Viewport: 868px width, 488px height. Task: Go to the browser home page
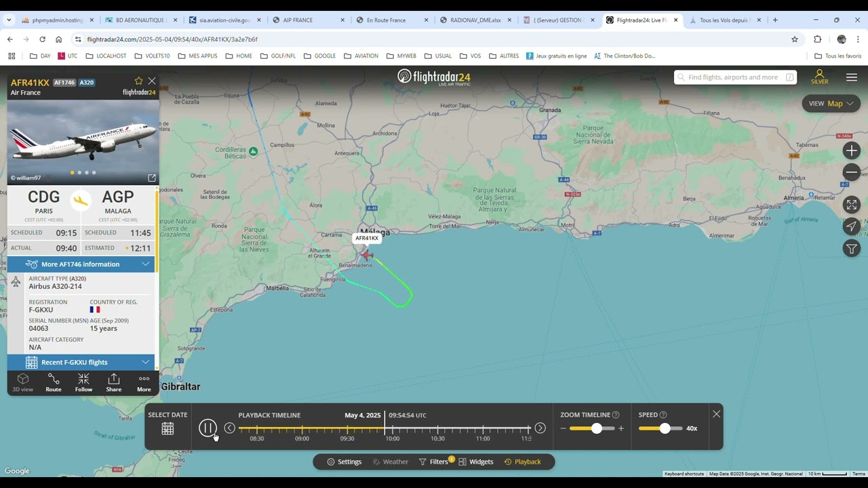coord(58,39)
